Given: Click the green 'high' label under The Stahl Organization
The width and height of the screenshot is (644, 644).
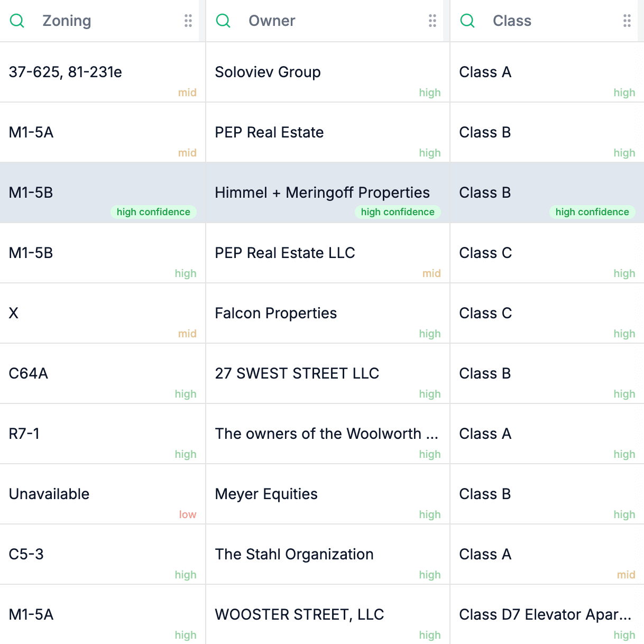Looking at the screenshot, I should pos(430,575).
